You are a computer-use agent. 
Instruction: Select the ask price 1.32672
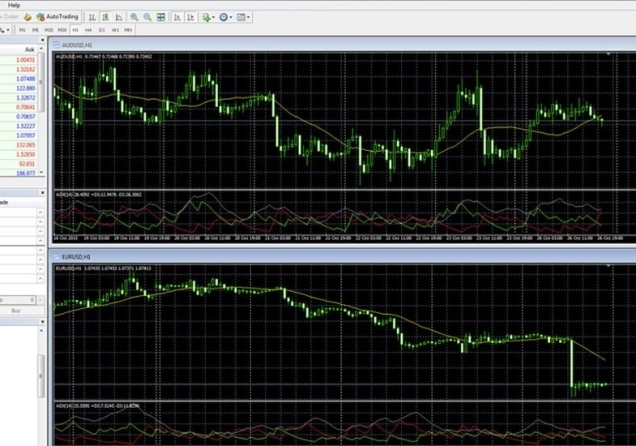[x=26, y=98]
